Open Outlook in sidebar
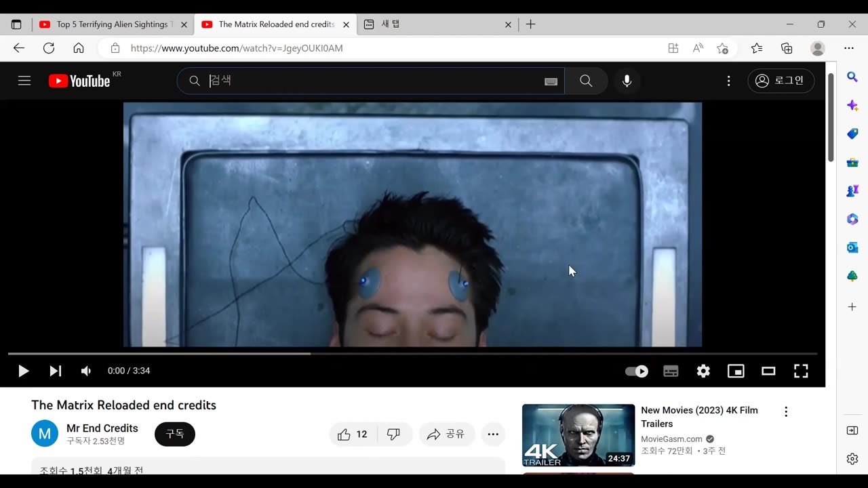The image size is (868, 488). pos(852,247)
